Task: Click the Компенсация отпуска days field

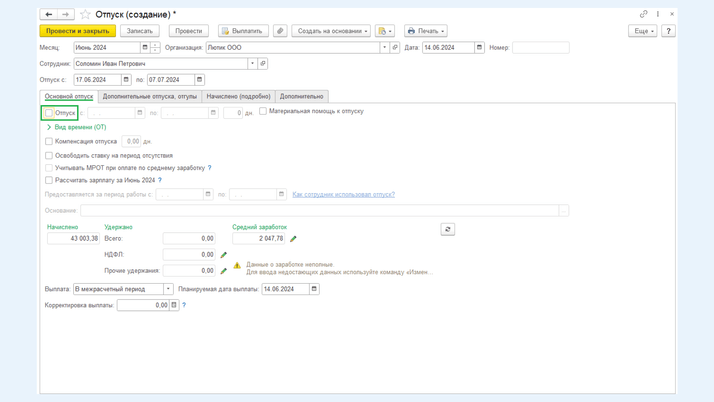Action: coord(131,142)
